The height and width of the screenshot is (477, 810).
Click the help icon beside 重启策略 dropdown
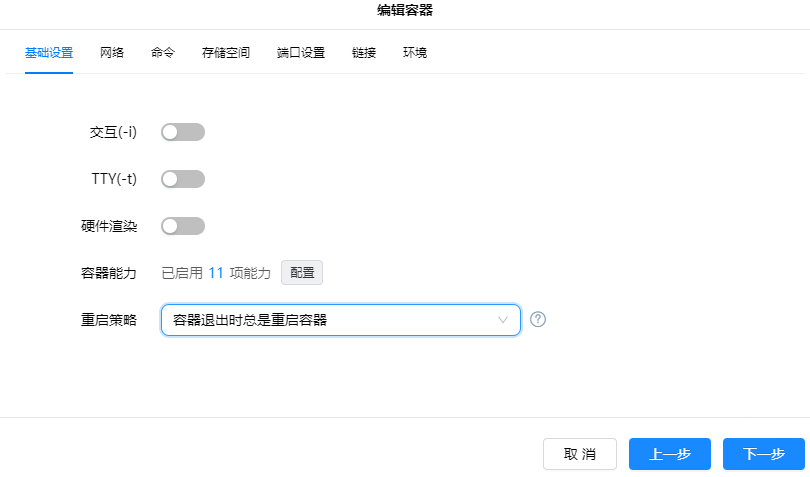(538, 320)
